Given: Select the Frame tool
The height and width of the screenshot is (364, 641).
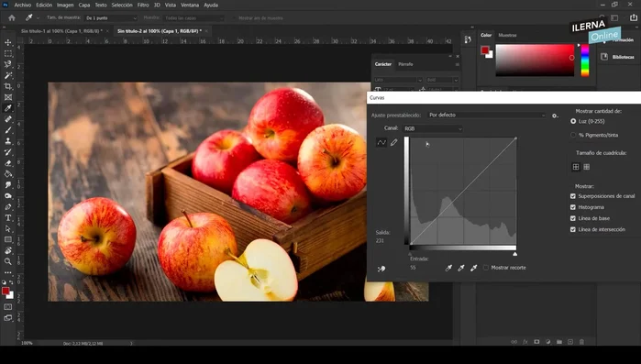Looking at the screenshot, I should pyautogui.click(x=7, y=97).
